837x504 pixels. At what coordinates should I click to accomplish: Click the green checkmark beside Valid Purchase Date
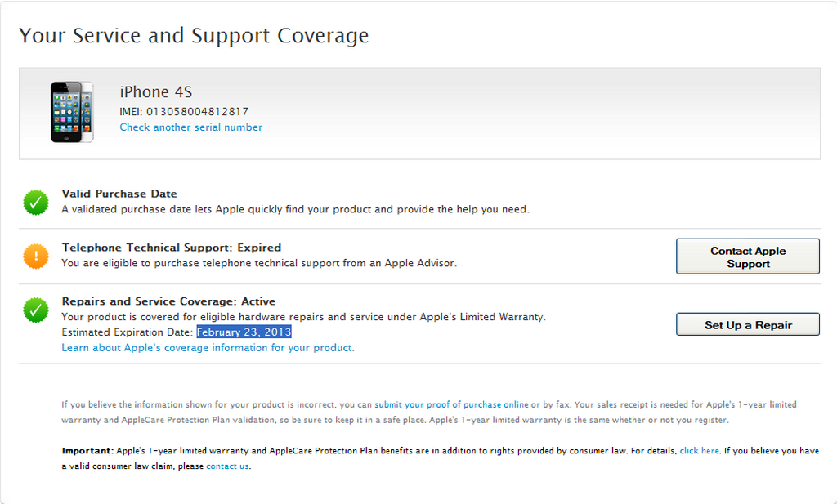(x=36, y=202)
